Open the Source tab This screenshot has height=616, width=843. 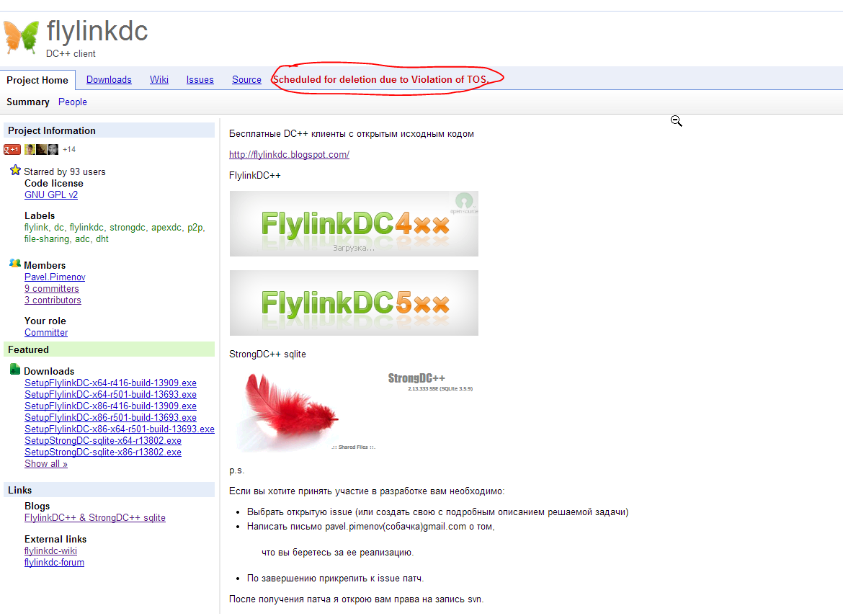[x=246, y=79]
